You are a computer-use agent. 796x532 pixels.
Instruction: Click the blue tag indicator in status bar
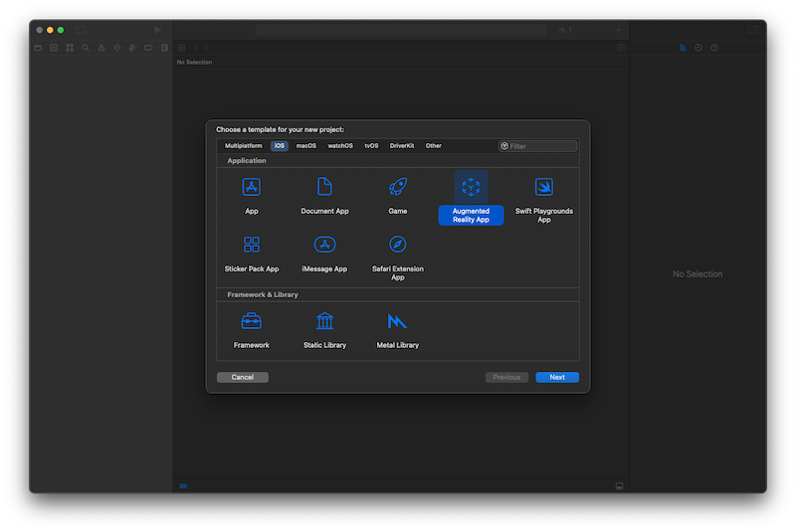(183, 486)
